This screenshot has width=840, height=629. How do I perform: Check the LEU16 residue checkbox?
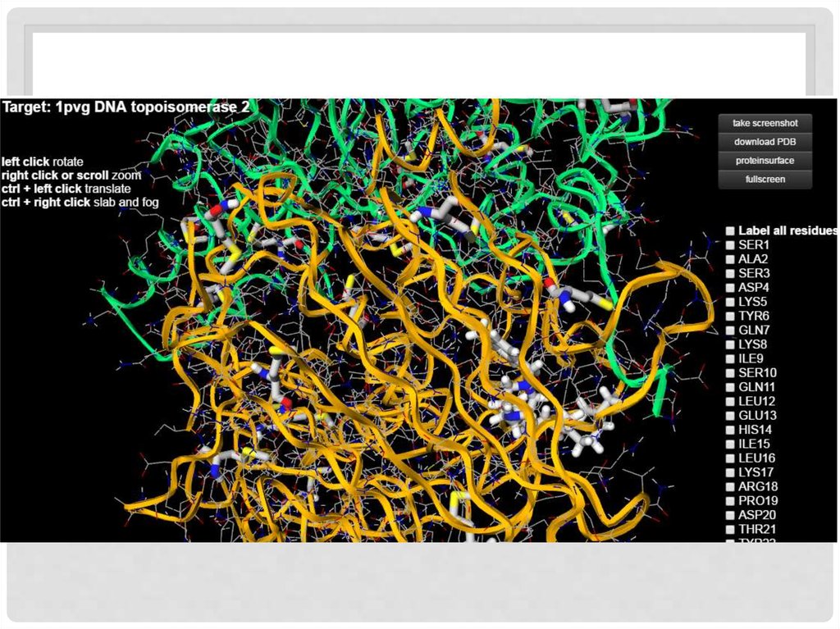[x=730, y=458]
